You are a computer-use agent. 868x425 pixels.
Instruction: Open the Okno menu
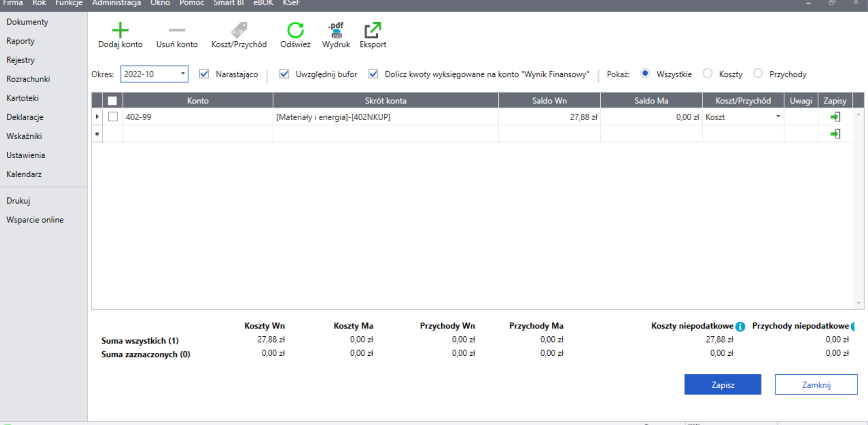[x=160, y=3]
